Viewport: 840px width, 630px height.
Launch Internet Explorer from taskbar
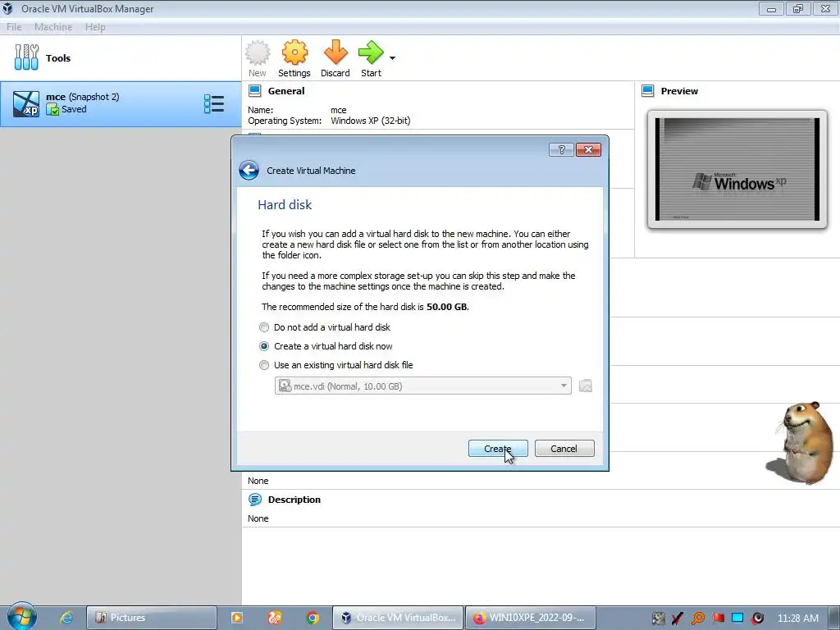click(x=66, y=617)
